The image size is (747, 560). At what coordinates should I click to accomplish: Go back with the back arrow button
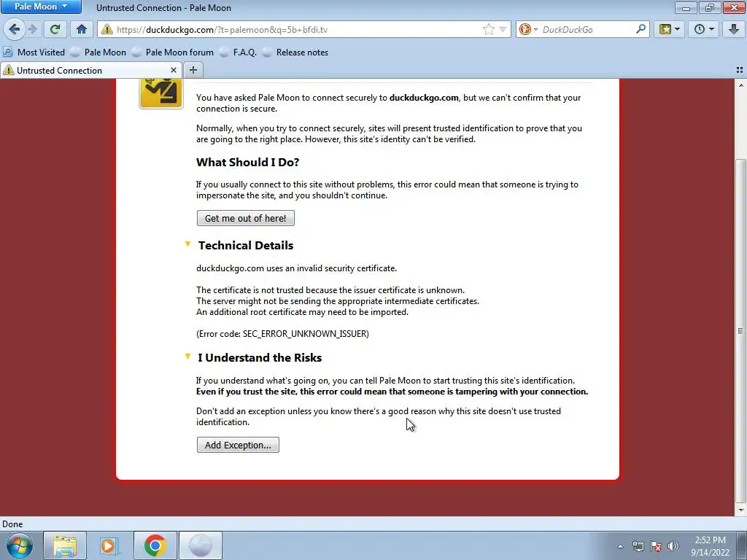[x=15, y=29]
